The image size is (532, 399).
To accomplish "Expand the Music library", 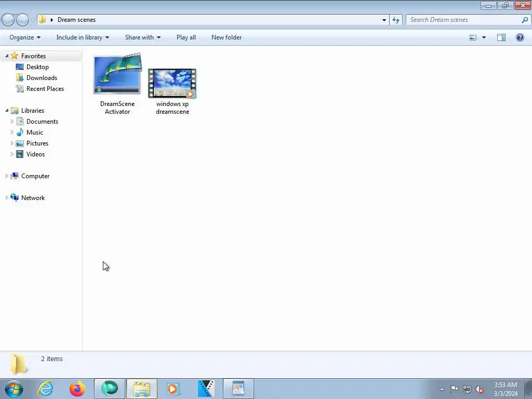I will pos(12,132).
